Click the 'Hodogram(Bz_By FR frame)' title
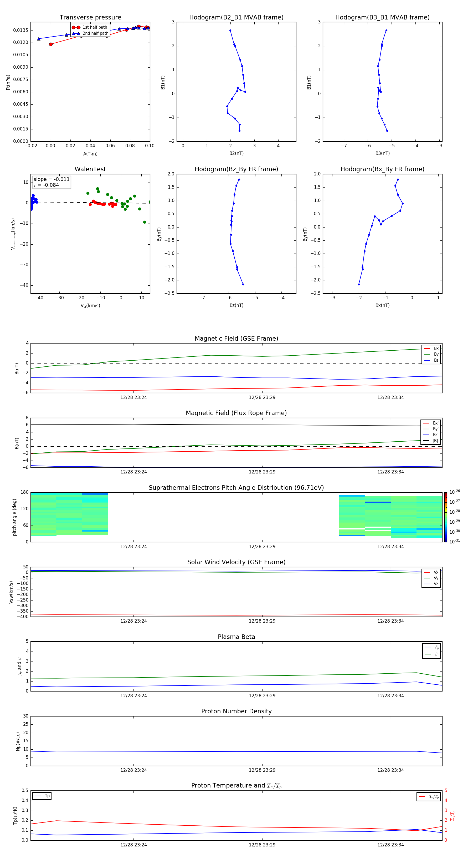Image resolution: width=473 pixels, height=868 pixels. pos(236,169)
